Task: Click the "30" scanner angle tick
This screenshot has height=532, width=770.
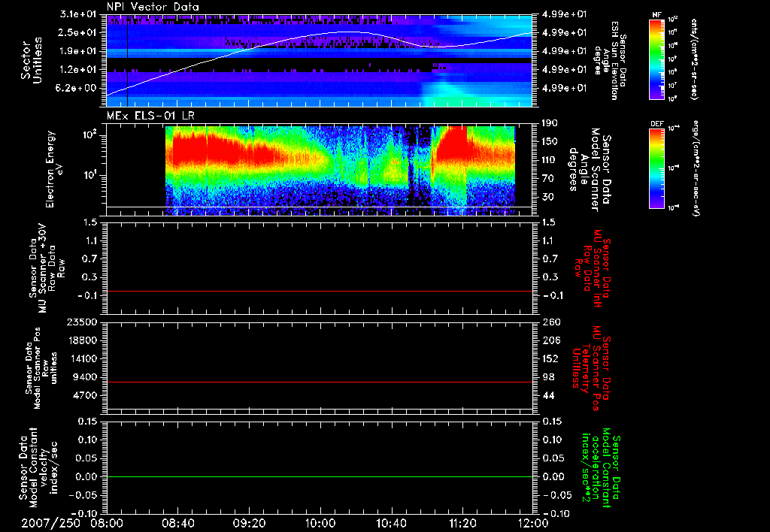Action: coord(547,197)
